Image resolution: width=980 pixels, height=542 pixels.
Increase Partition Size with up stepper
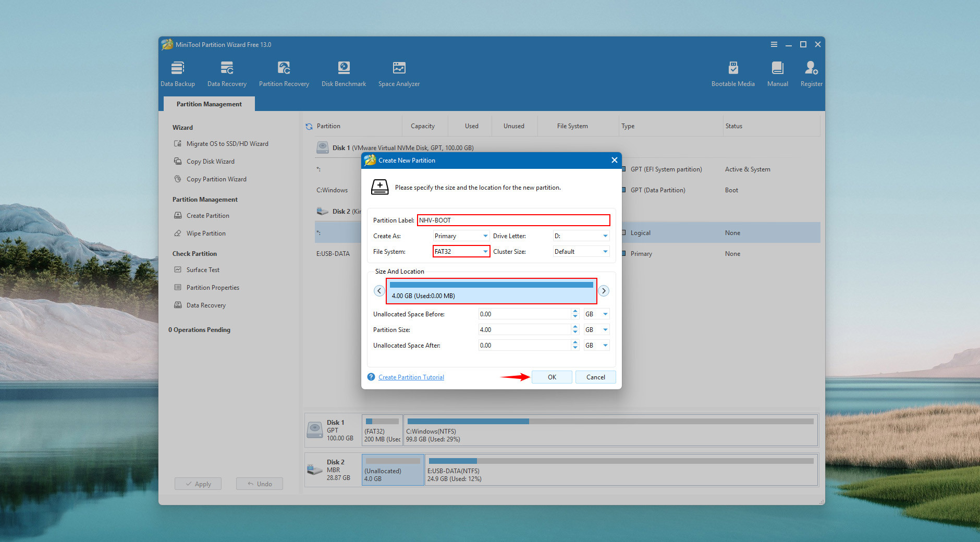(x=575, y=327)
